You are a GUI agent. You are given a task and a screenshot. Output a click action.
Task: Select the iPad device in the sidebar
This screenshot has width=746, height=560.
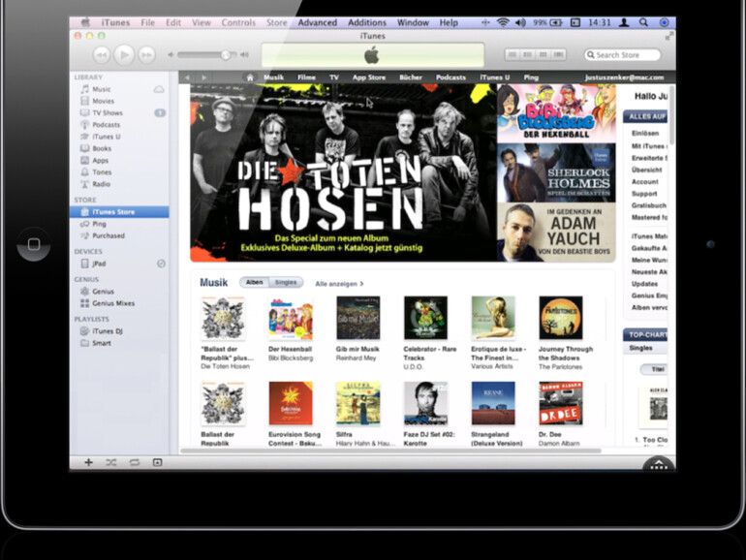coord(99,264)
